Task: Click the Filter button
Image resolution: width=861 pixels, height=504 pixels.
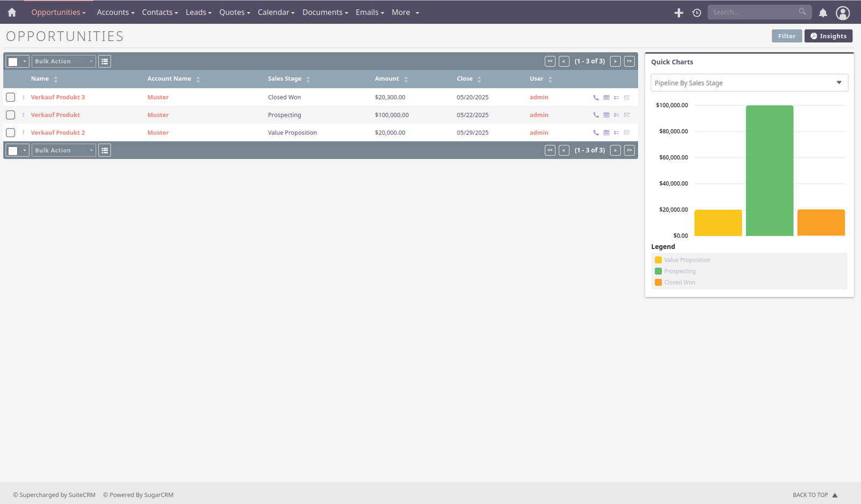Action: point(786,36)
